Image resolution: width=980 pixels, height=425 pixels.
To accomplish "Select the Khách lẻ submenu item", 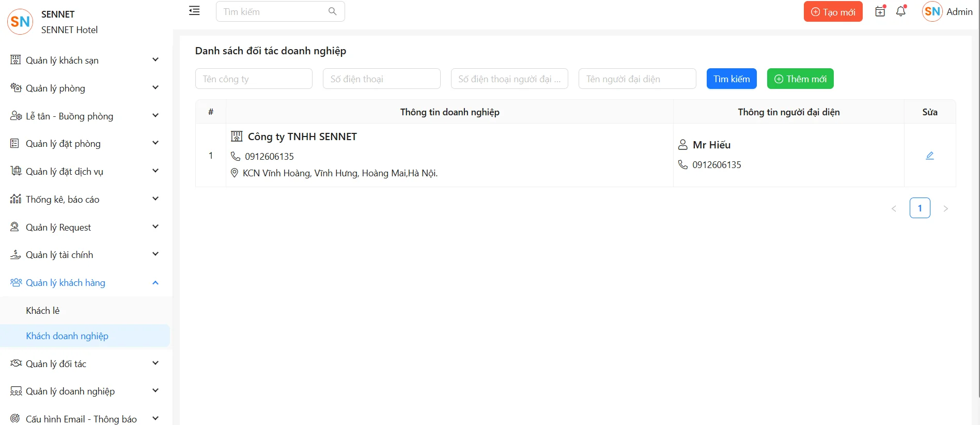I will 43,311.
